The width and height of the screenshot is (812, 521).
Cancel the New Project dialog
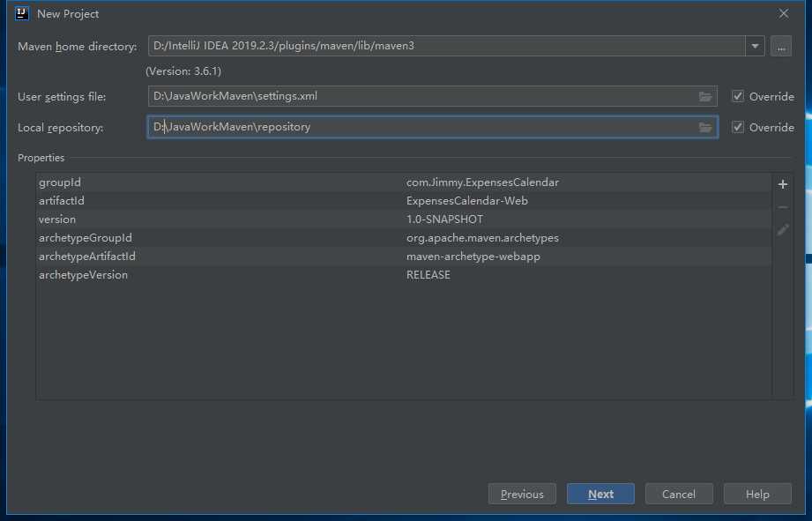coord(679,494)
